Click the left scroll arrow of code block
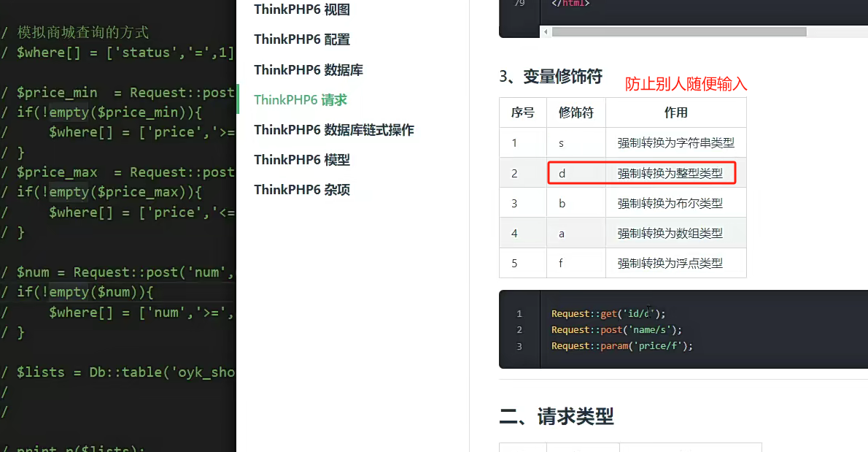 point(546,32)
